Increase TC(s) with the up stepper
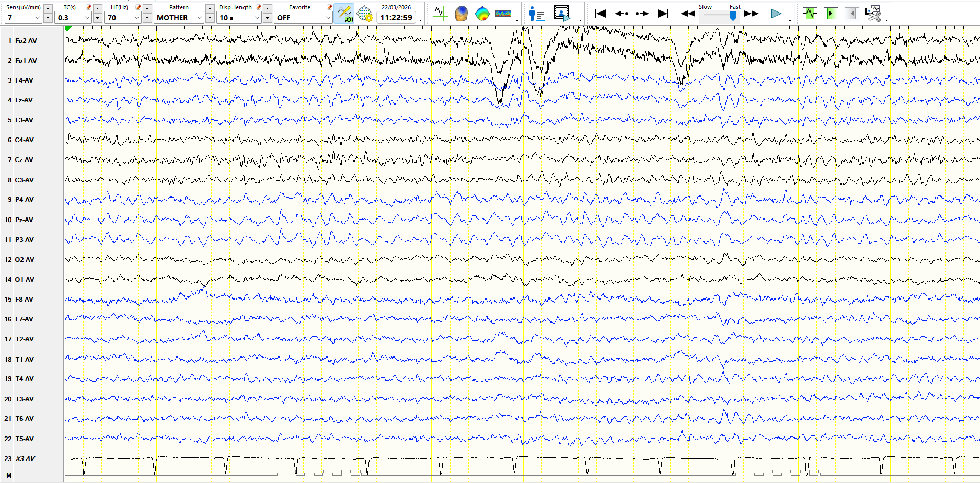 pos(97,8)
